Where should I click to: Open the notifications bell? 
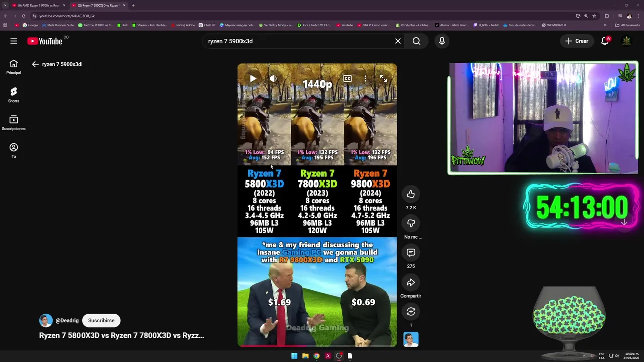pos(605,41)
